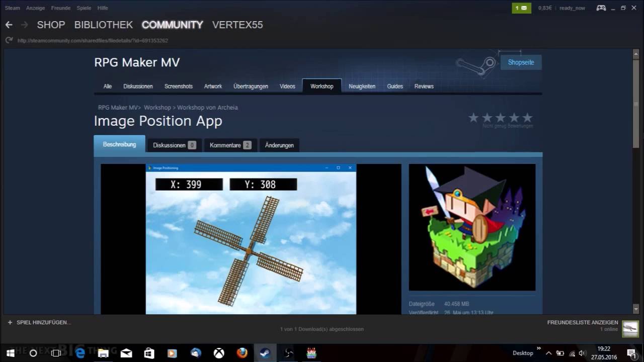Image resolution: width=644 pixels, height=362 pixels.
Task: Click the scrollbar down arrow
Action: [635, 308]
